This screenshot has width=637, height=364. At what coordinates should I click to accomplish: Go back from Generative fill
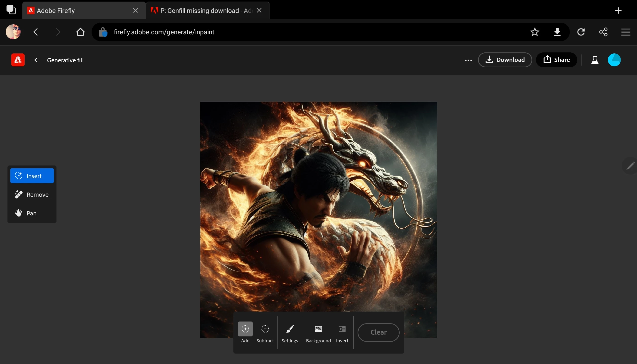(x=36, y=60)
